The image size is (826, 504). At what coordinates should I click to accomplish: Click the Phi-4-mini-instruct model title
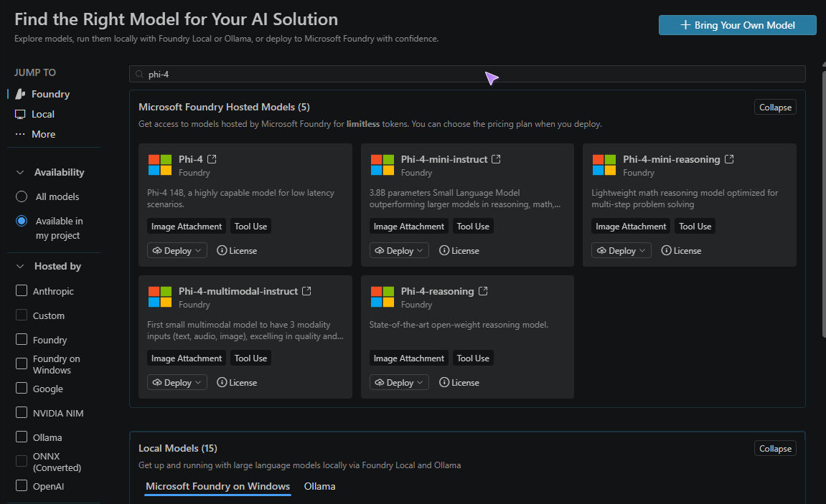click(x=443, y=159)
